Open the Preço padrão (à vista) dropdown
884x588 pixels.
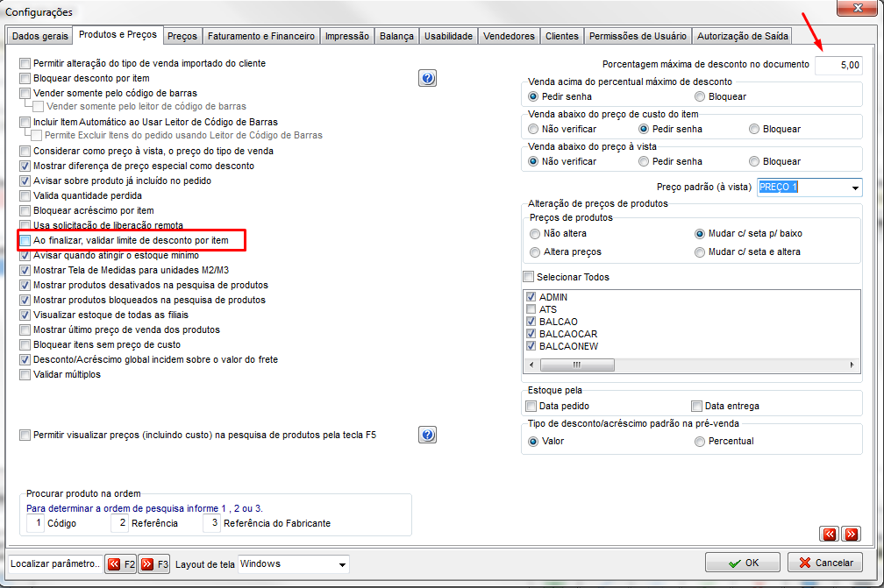(855, 188)
